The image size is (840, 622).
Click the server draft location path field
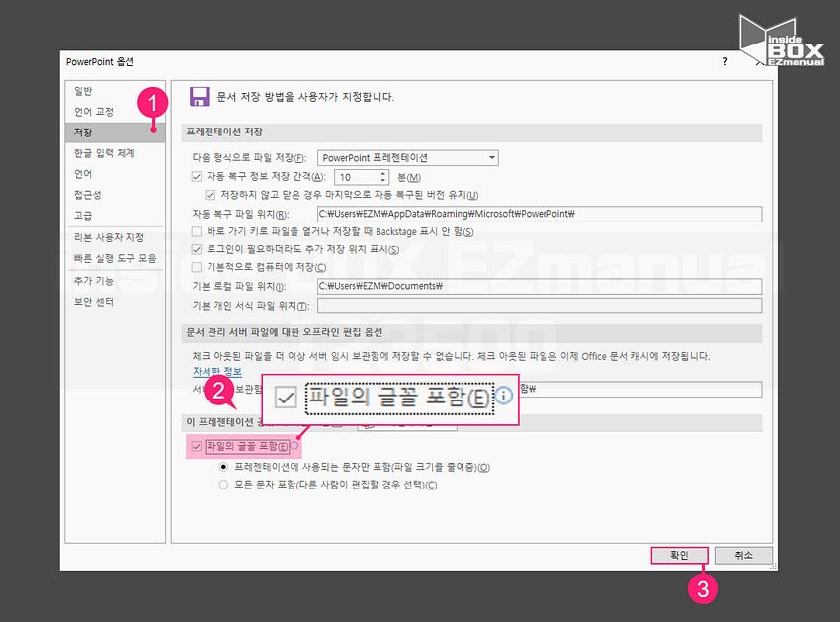click(x=640, y=390)
